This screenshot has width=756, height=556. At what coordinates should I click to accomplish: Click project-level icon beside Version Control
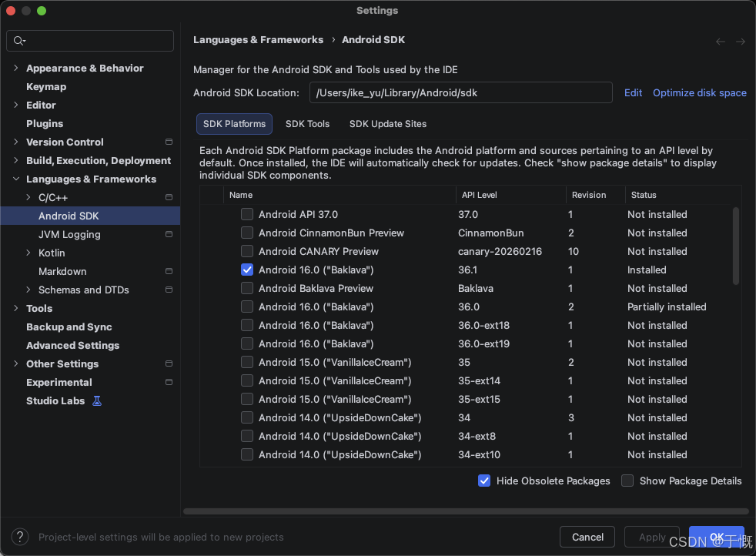click(x=169, y=142)
